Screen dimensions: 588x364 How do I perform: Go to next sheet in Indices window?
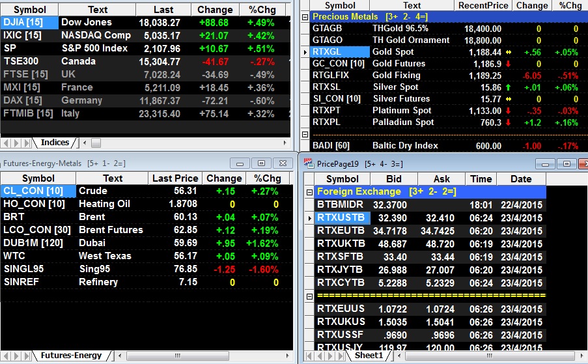(16, 143)
